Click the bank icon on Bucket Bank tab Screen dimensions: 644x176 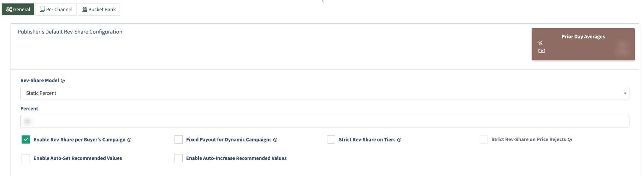click(x=85, y=10)
